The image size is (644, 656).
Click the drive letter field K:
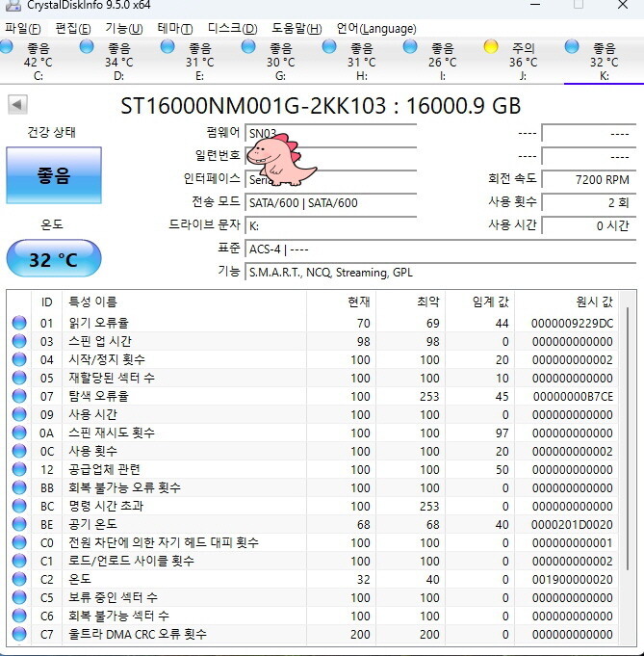pos(331,226)
